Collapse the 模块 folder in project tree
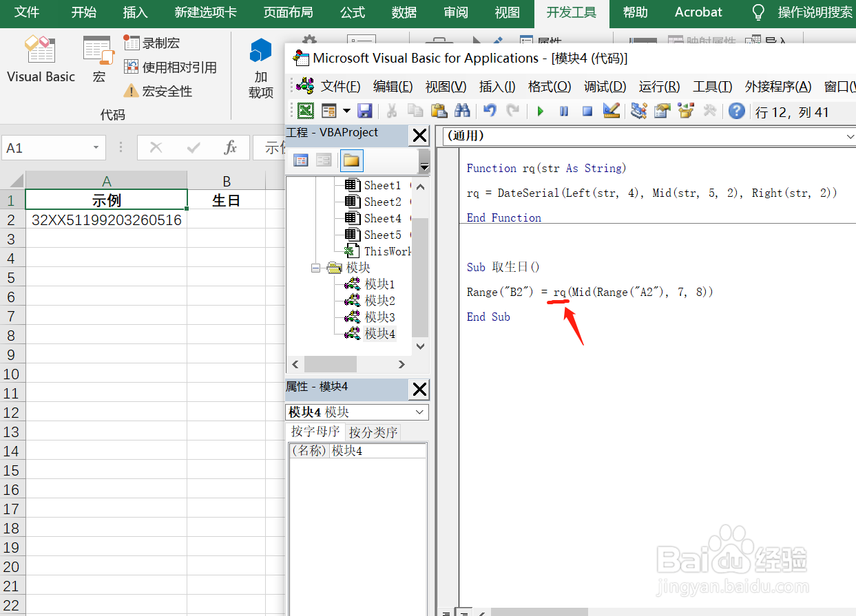Viewport: 856px width, 616px height. (x=316, y=268)
